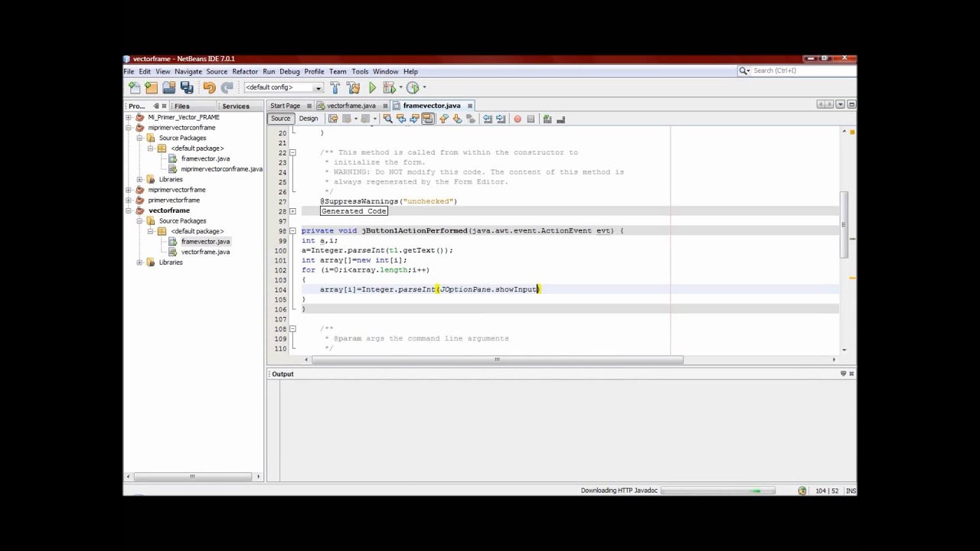Click the globe icon in the status bar
The width and height of the screenshot is (980, 551).
(x=802, y=491)
